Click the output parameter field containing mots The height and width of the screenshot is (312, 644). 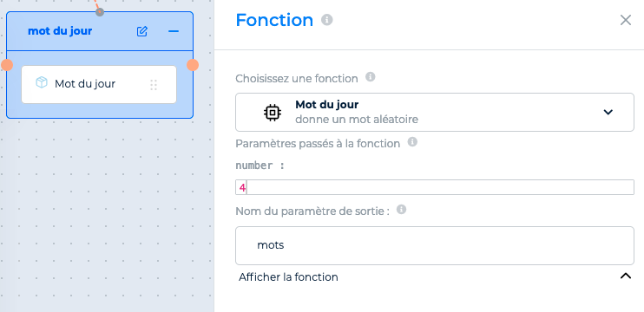pyautogui.click(x=435, y=245)
